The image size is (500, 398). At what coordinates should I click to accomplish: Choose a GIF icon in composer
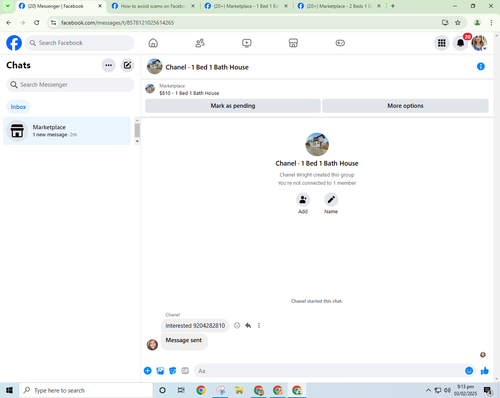185,371
